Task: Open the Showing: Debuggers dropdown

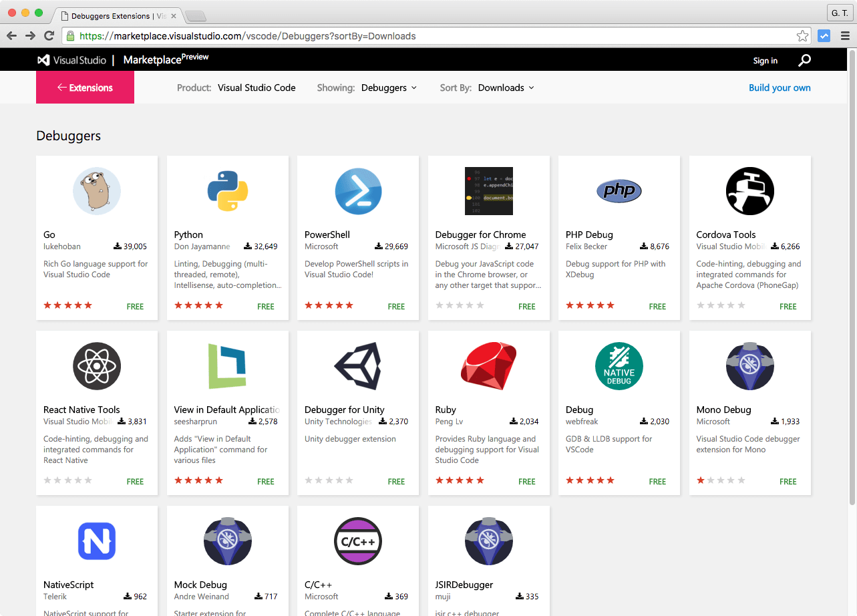Action: click(389, 88)
